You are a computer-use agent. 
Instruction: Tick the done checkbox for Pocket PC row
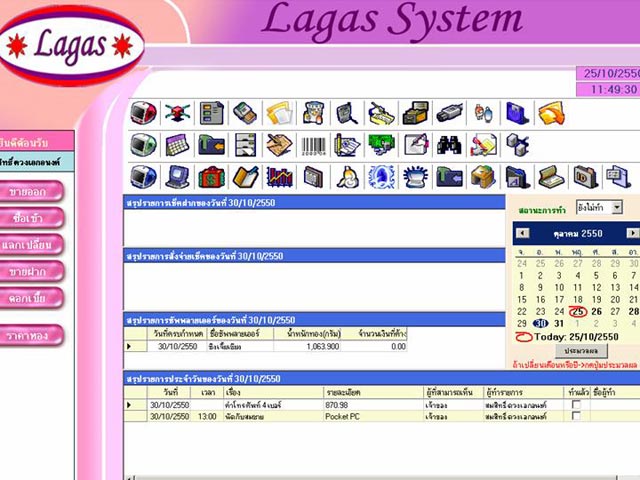pos(576,416)
